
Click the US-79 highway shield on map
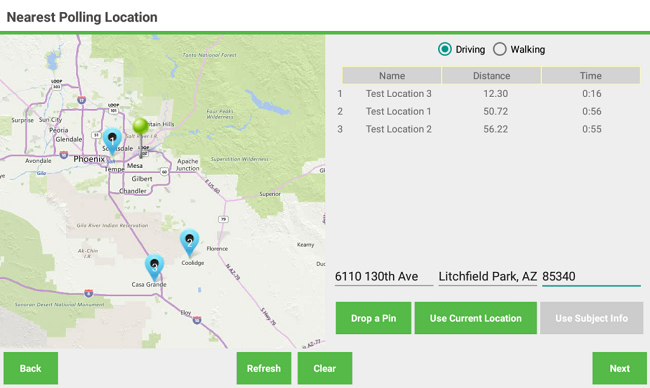(x=223, y=219)
